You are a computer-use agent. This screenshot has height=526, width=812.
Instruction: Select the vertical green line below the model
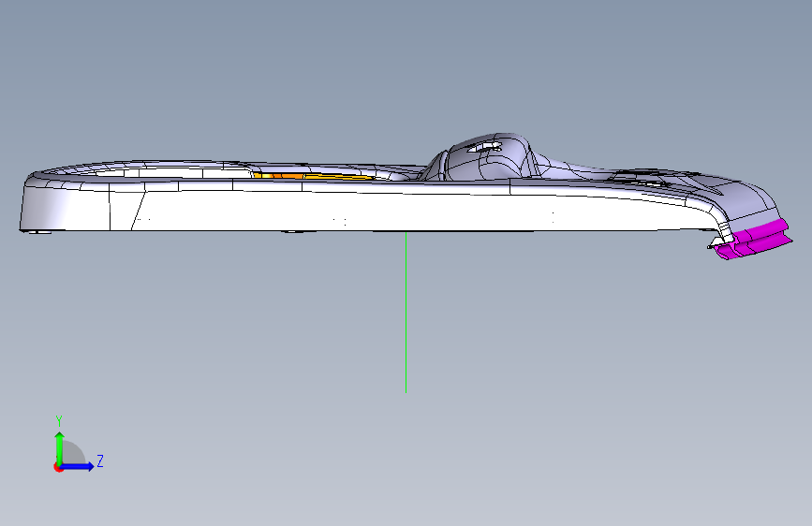(406, 313)
